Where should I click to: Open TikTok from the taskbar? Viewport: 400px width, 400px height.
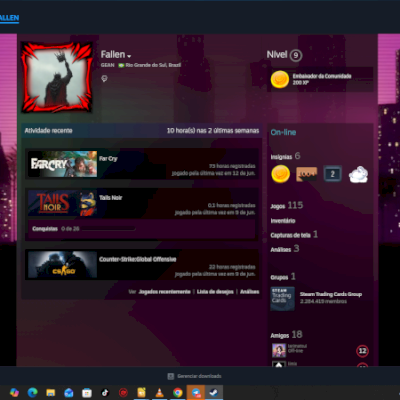tap(105, 393)
